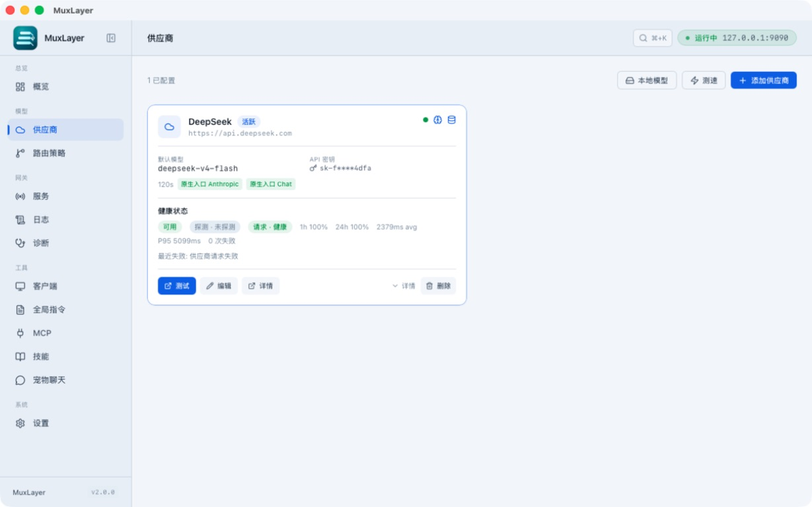Click the 本地模型 button

pos(647,81)
